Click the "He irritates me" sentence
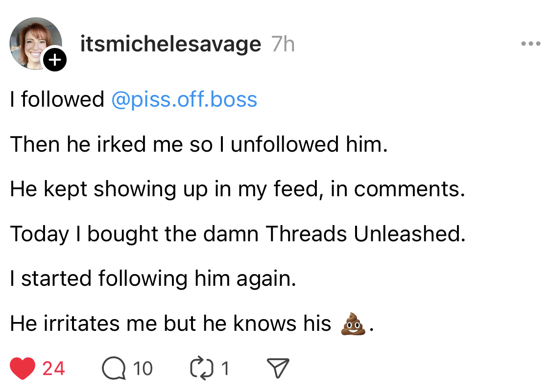551x392 pixels. [170, 323]
